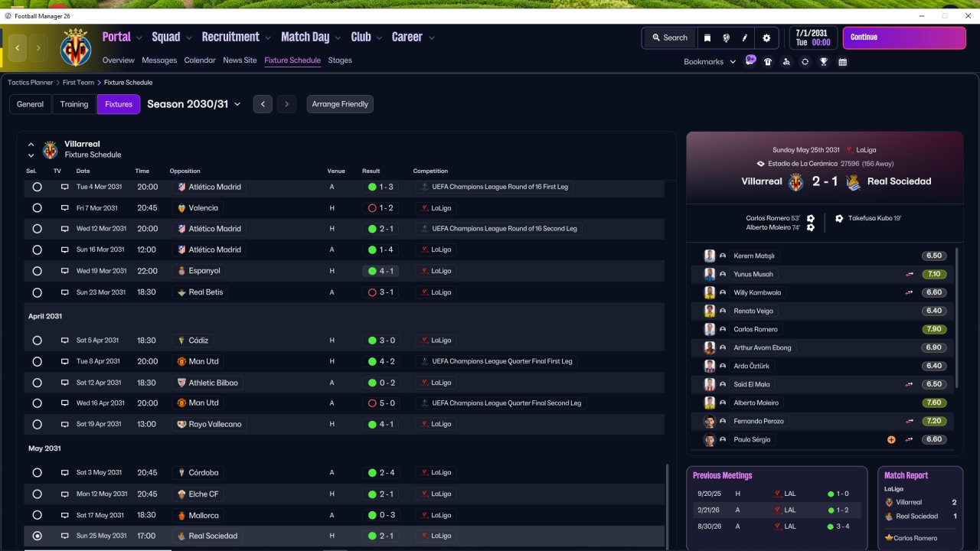Open settings gear in top toolbar
Screen dimensions: 980x551
[x=766, y=37]
